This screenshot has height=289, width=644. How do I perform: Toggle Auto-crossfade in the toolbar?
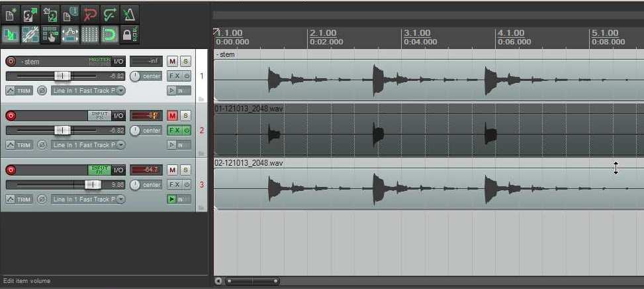[x=11, y=34]
